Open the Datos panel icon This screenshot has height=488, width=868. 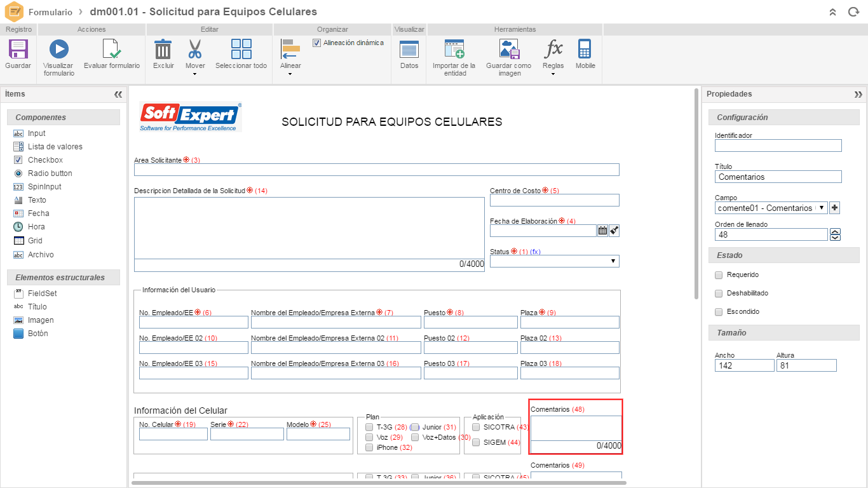click(x=409, y=56)
